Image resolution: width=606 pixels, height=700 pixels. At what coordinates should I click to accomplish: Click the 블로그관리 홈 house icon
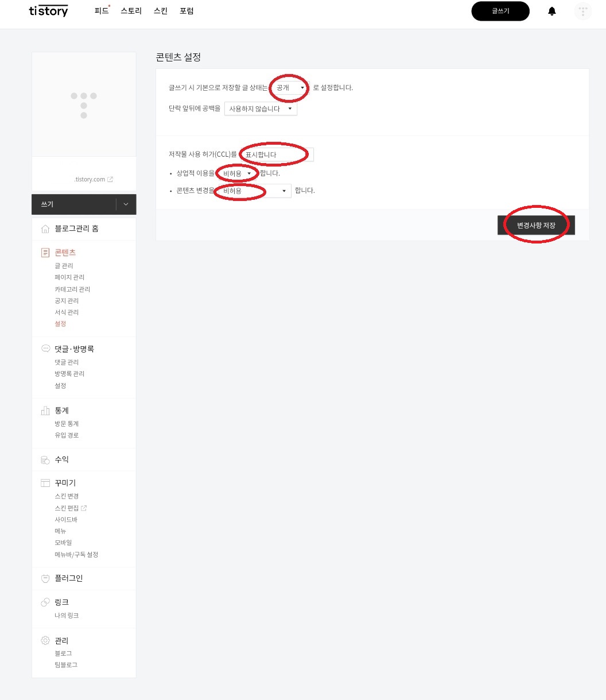pyautogui.click(x=45, y=229)
